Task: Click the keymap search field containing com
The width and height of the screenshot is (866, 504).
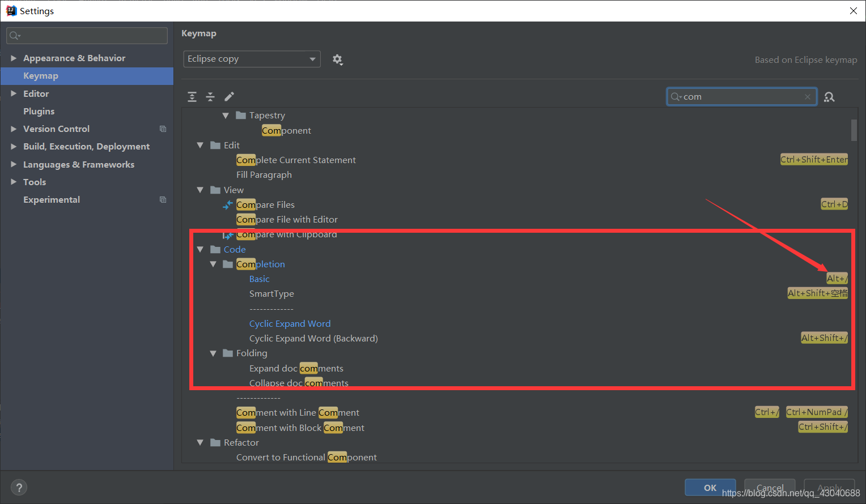Action: coord(741,97)
